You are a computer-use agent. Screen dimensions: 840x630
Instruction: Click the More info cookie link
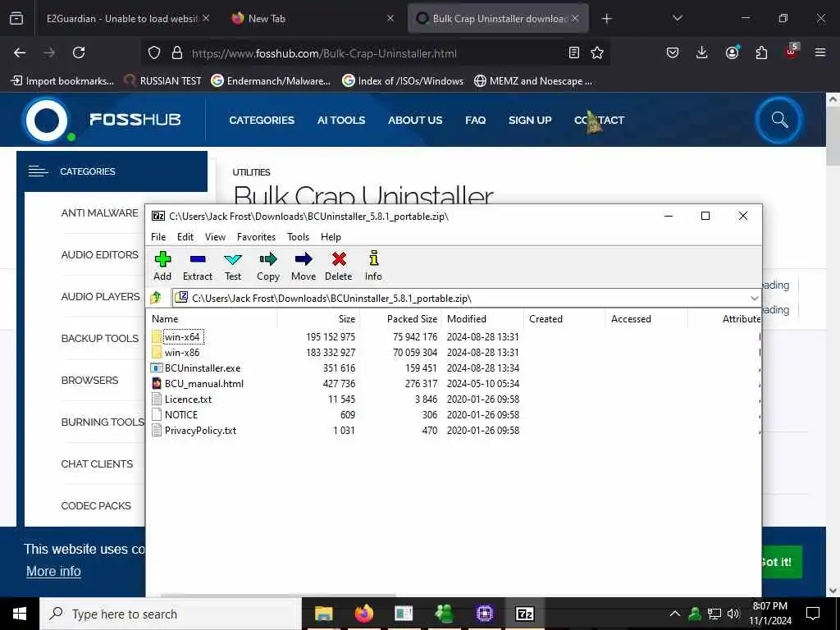pyautogui.click(x=53, y=571)
